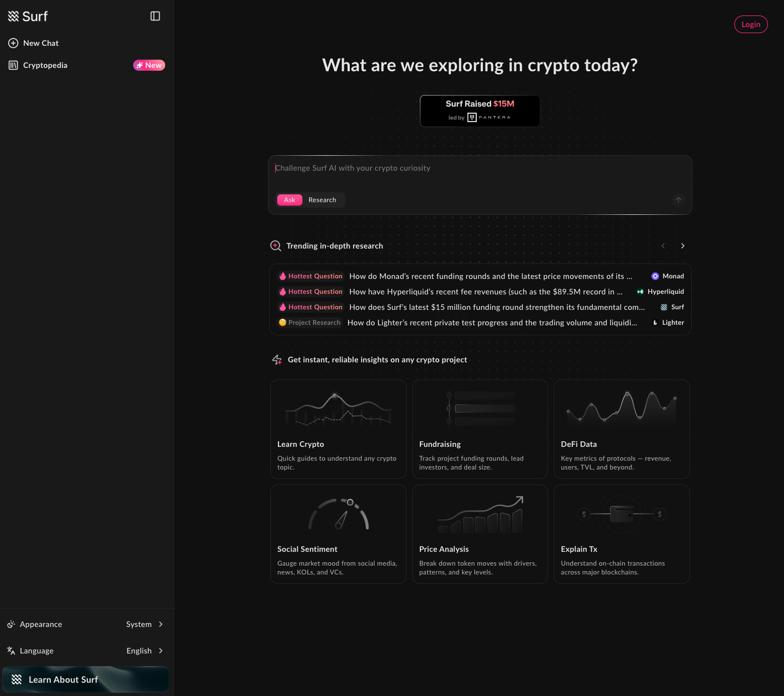Click the Appearance theme icon

pos(11,624)
